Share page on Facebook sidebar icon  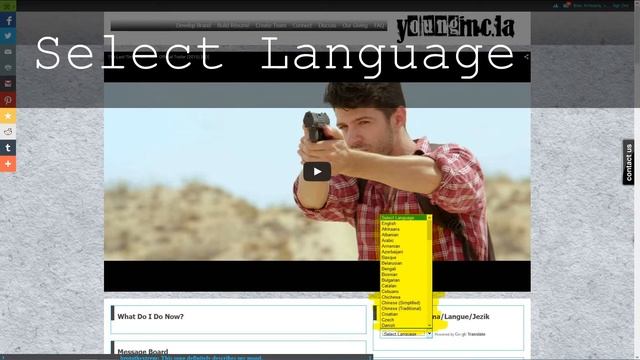pos(8,20)
